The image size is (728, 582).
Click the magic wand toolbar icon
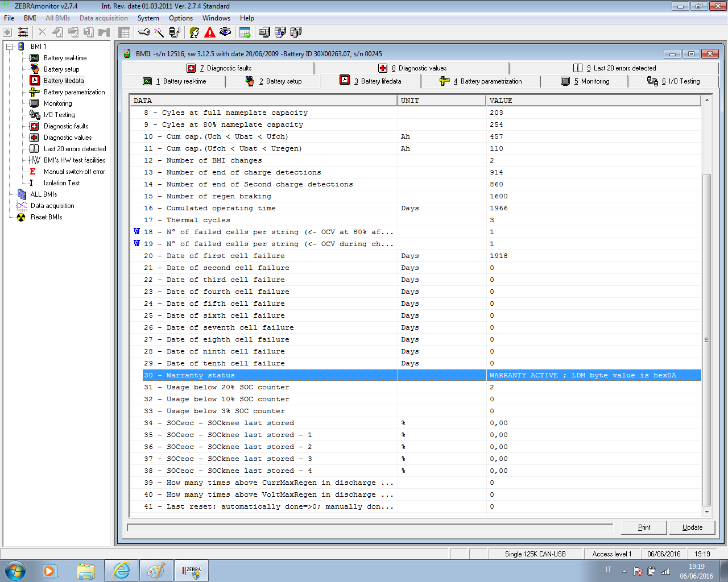point(159,32)
